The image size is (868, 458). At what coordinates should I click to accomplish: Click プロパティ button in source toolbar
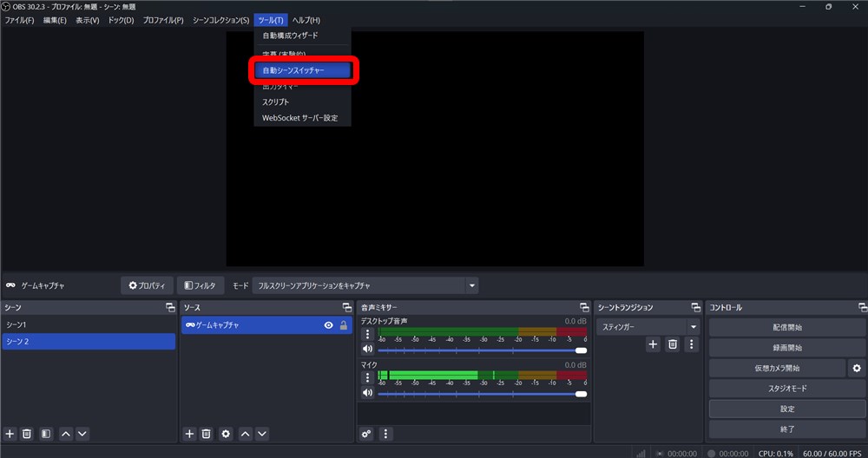[147, 285]
